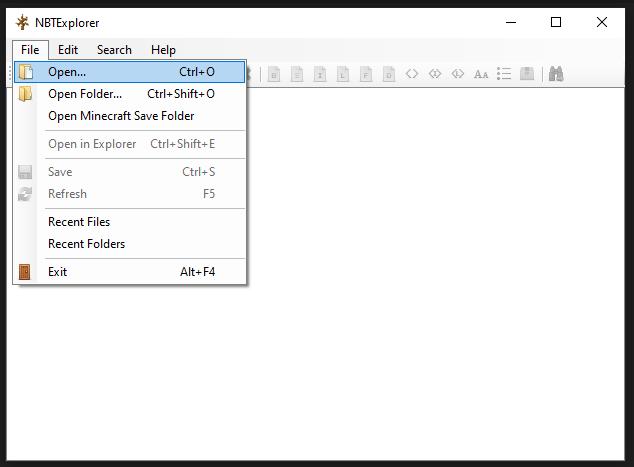Choose Open... from the File menu
Viewport: 634px width, 467px height.
[67, 72]
